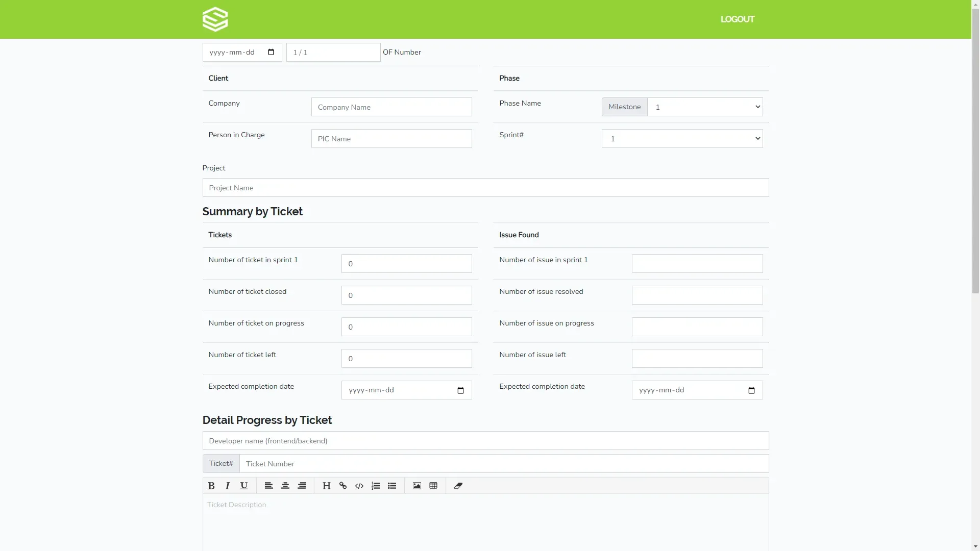980x551 pixels.
Task: Right-align text using the alignment icon
Action: pos(302,485)
